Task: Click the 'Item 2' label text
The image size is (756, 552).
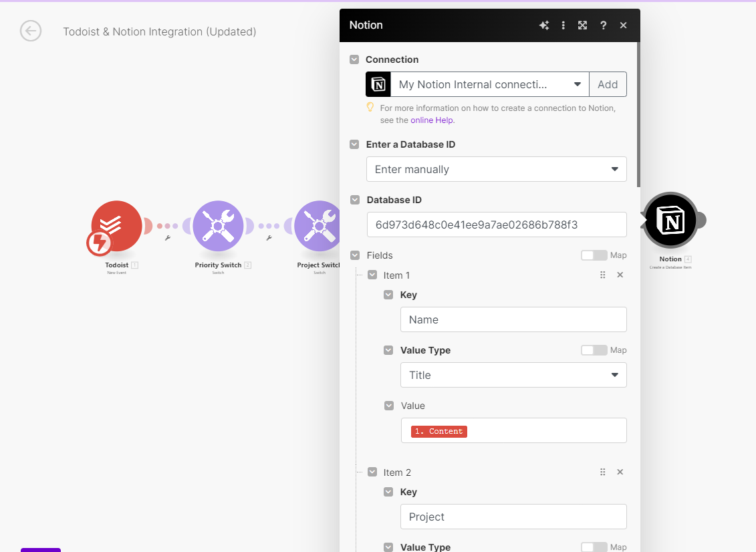Action: [x=397, y=472]
